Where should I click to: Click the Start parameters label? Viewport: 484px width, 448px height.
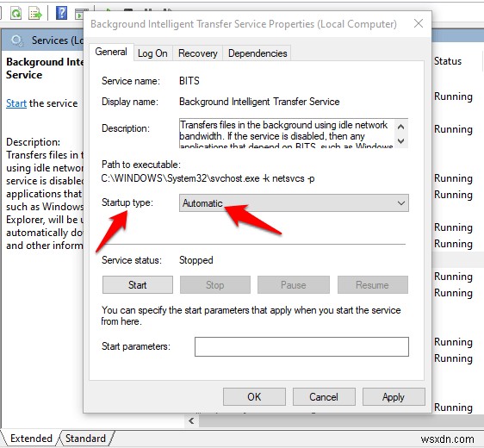point(136,346)
